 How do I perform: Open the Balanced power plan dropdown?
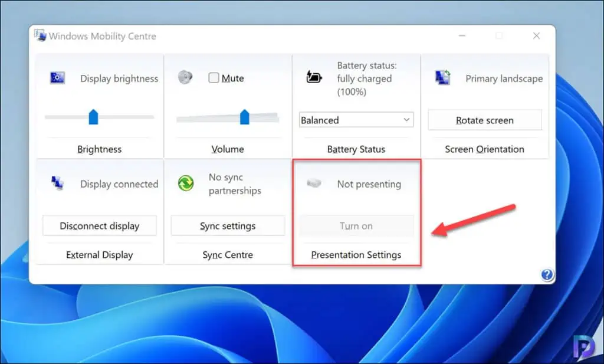[x=356, y=120]
